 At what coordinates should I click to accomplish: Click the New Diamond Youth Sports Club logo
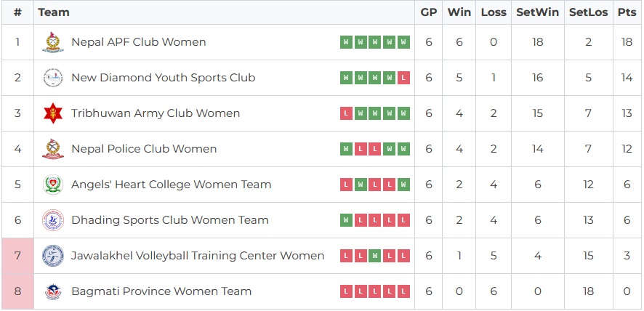coord(52,78)
